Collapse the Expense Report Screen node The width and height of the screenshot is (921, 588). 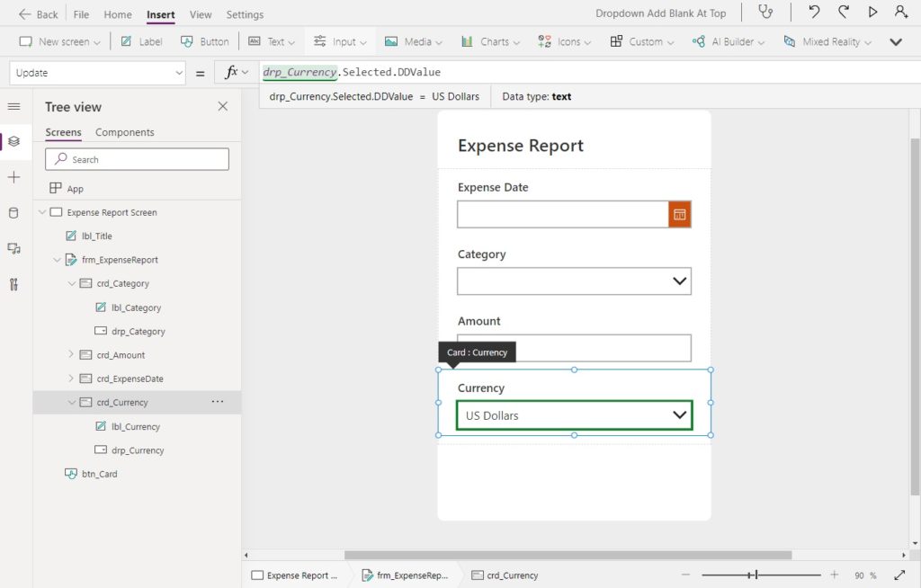click(42, 212)
